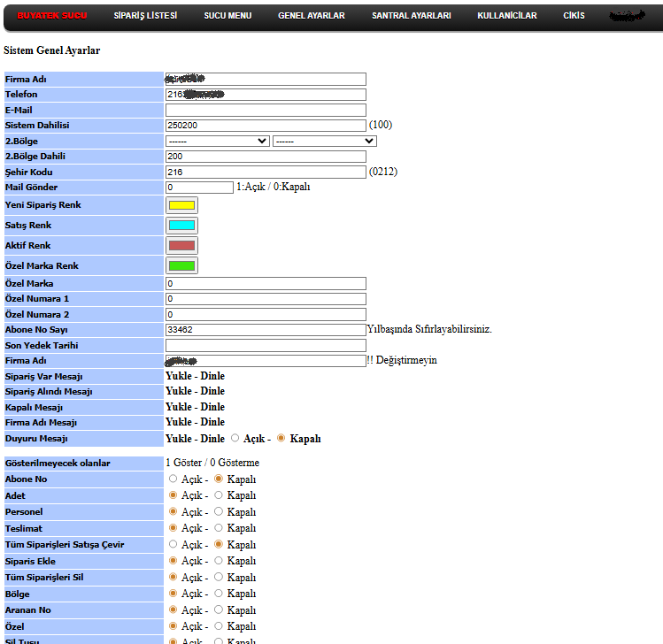663x644 pixels.
Task: Pick the yellow Yeni Sipariş Renk swatch
Action: pyautogui.click(x=181, y=205)
